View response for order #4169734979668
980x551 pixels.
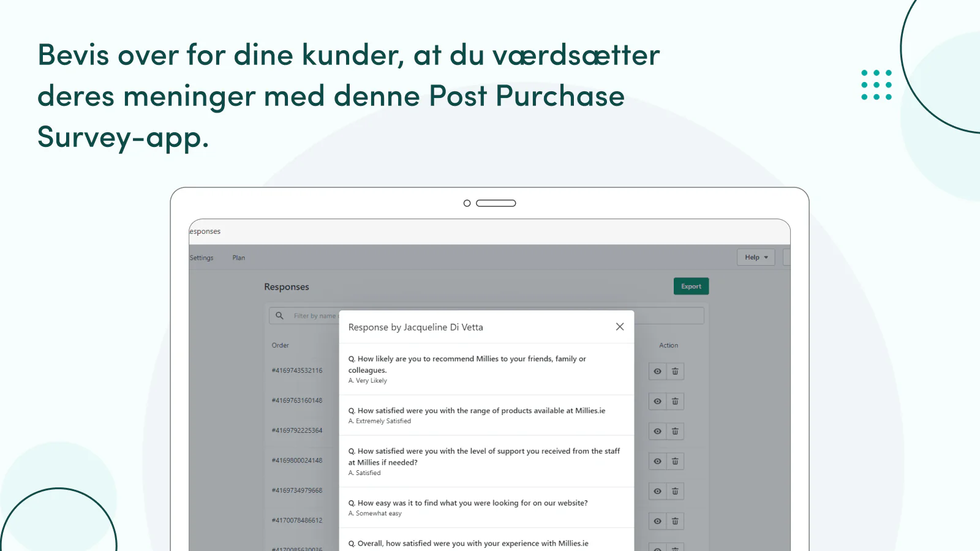pos(657,492)
